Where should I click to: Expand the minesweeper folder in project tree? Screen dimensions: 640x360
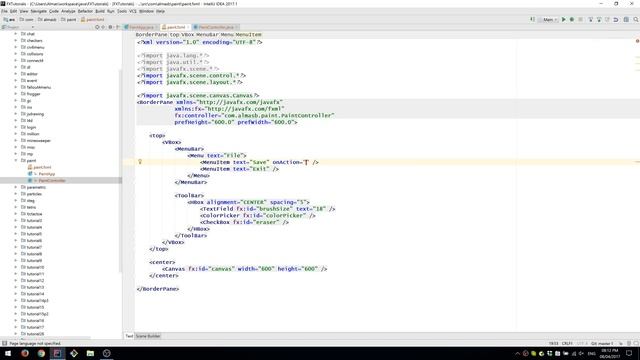(x=16, y=140)
